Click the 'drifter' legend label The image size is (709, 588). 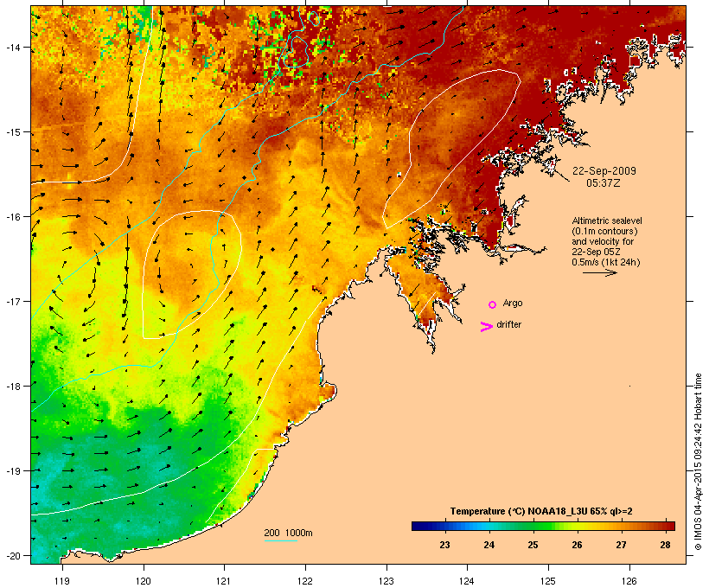click(508, 324)
